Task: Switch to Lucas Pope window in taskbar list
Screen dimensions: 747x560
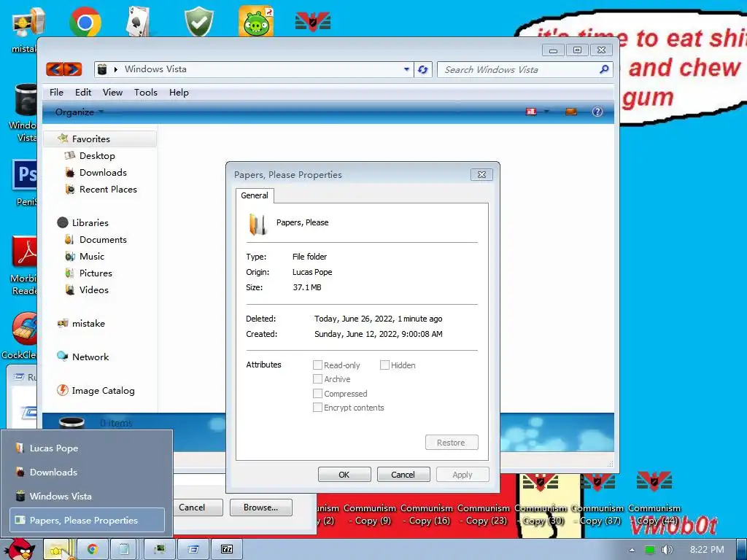Action: pos(88,448)
